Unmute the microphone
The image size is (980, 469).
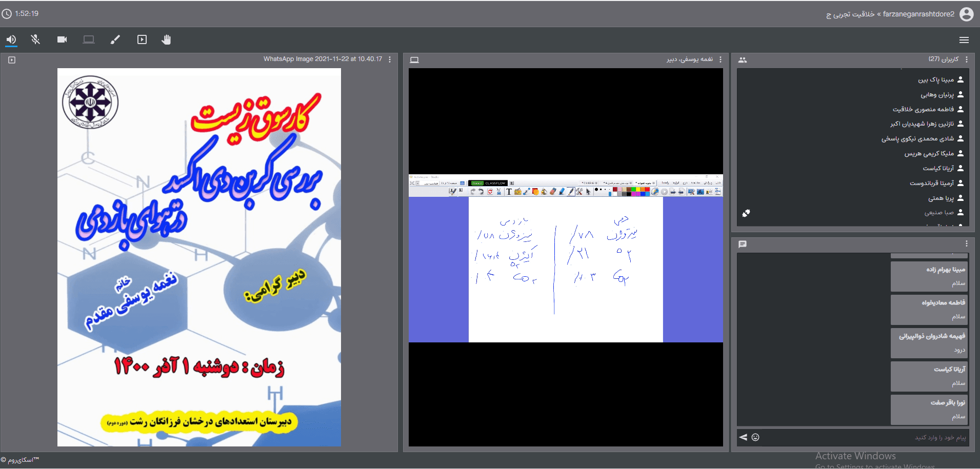pos(35,39)
